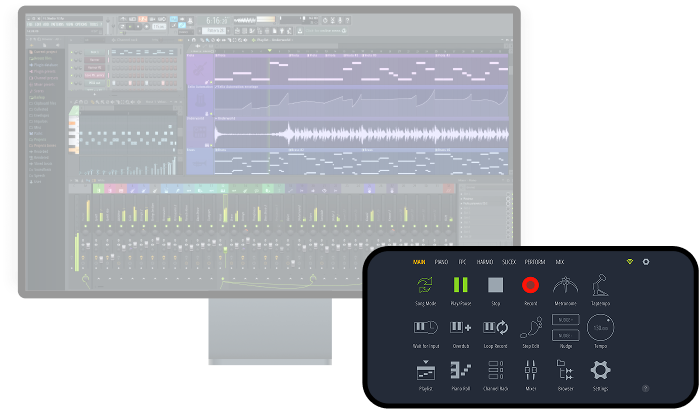The image size is (699, 413).
Task: Click the time display on FL Studio toolbar
Action: coord(217,21)
